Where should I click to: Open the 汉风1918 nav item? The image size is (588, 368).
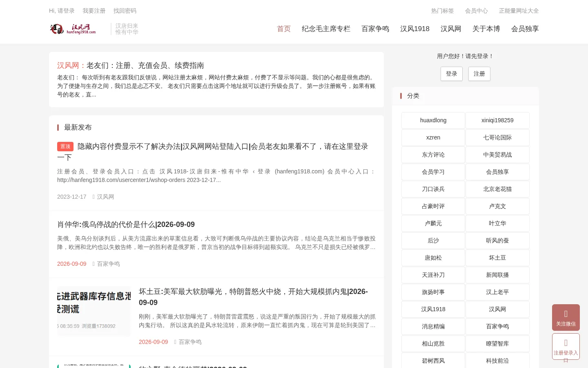pyautogui.click(x=415, y=29)
